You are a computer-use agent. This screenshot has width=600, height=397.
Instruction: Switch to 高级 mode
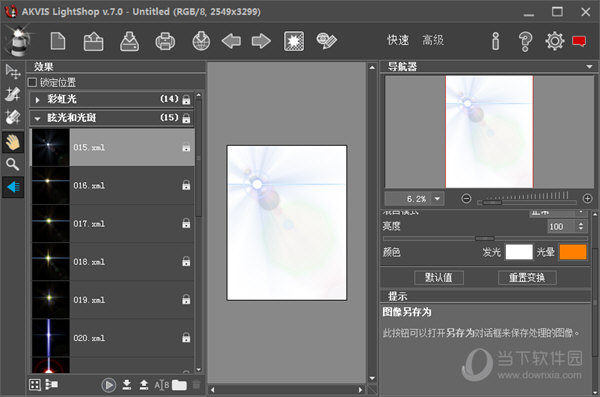[433, 40]
